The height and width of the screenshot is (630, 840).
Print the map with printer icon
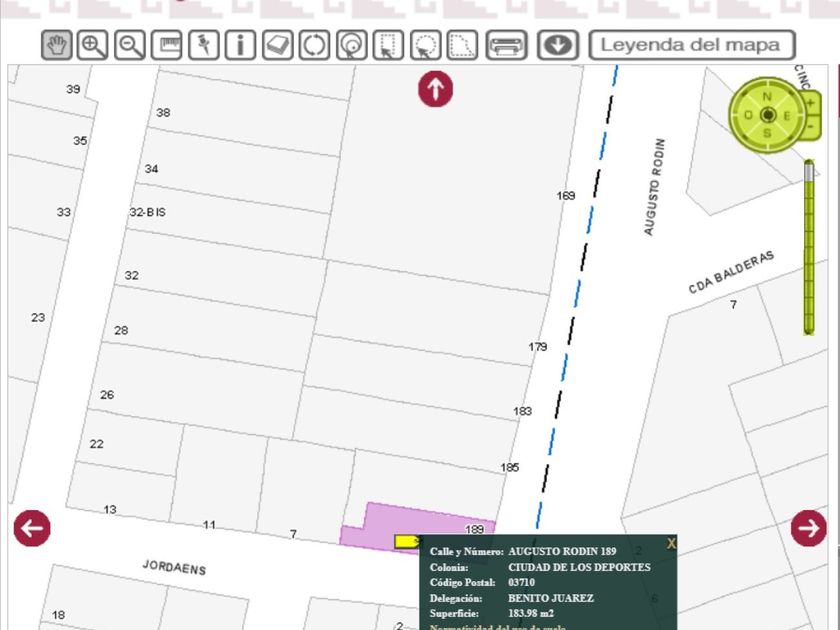pyautogui.click(x=507, y=45)
